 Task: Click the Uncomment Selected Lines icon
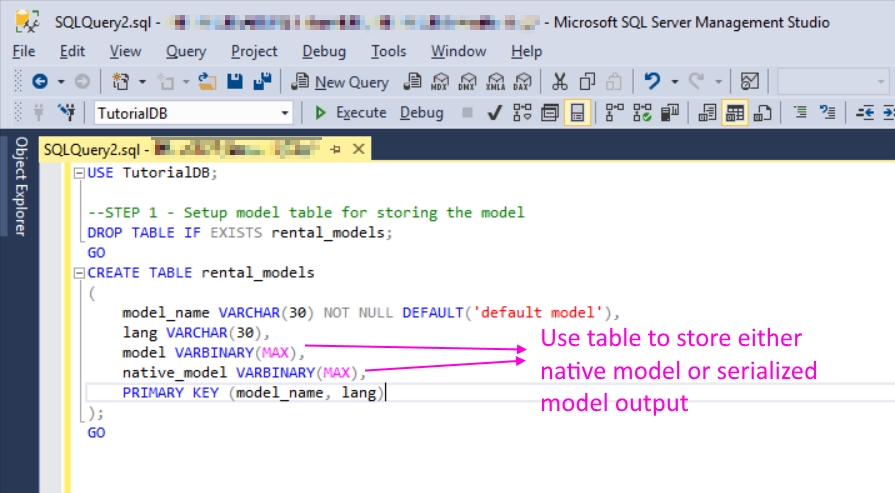click(x=828, y=112)
